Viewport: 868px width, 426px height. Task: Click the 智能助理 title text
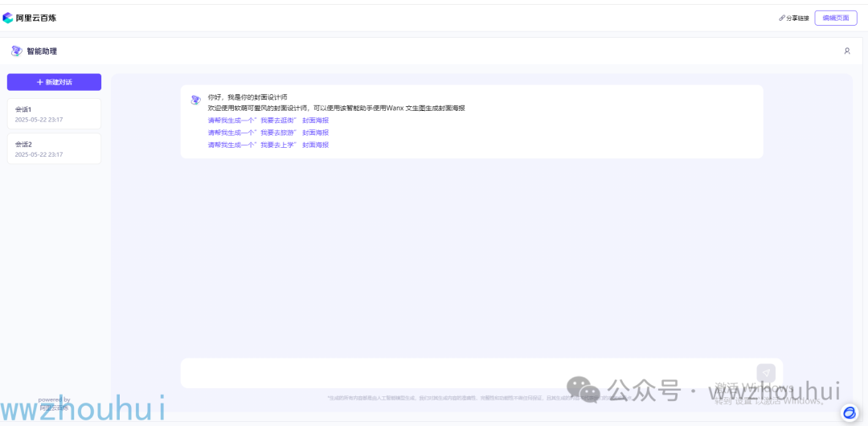(42, 51)
